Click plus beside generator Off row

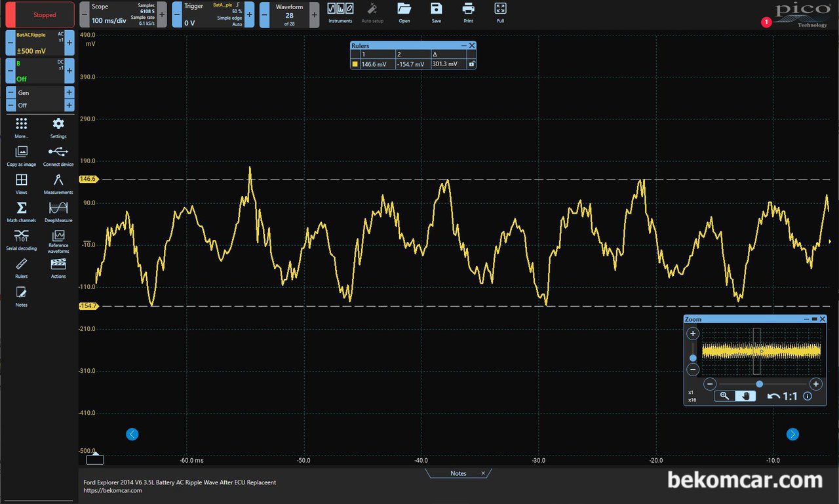69,105
